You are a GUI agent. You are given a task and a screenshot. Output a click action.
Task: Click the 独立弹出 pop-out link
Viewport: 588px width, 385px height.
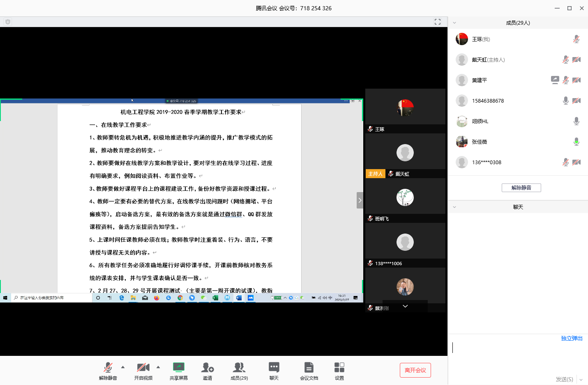point(572,338)
